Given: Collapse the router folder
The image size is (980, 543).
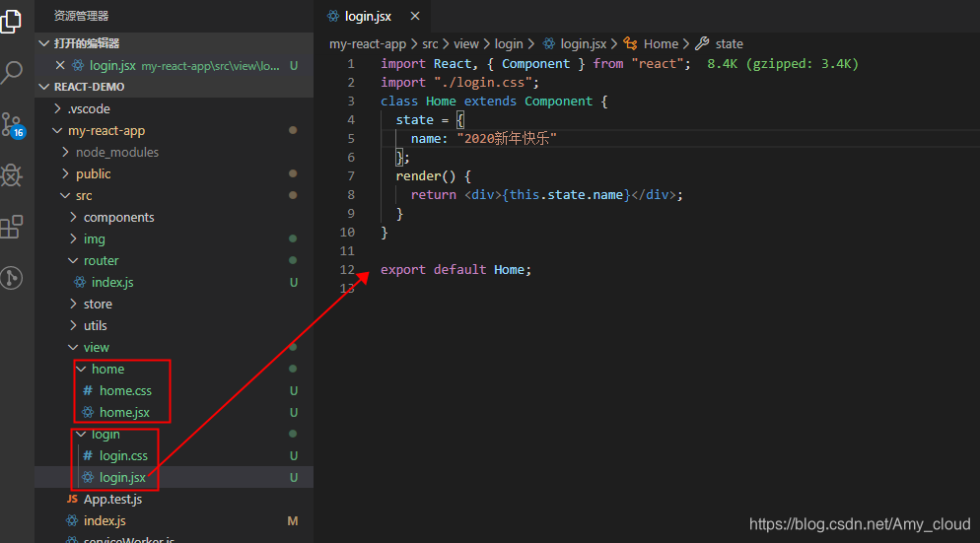Looking at the screenshot, I should coord(73,260).
